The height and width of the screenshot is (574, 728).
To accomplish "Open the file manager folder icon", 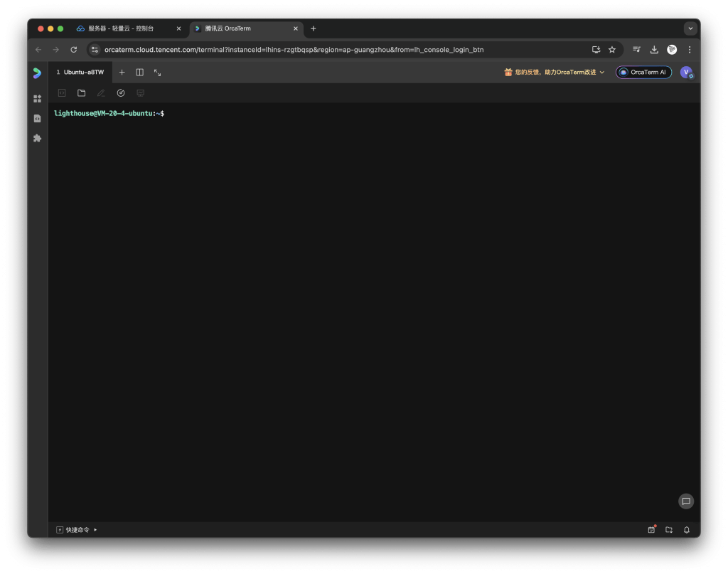I will (x=81, y=93).
